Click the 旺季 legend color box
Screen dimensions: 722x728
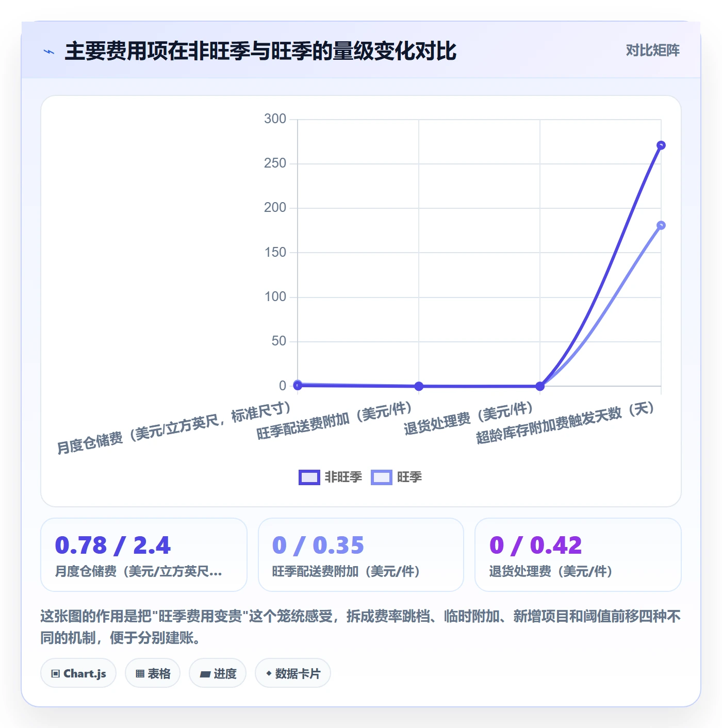point(382,477)
